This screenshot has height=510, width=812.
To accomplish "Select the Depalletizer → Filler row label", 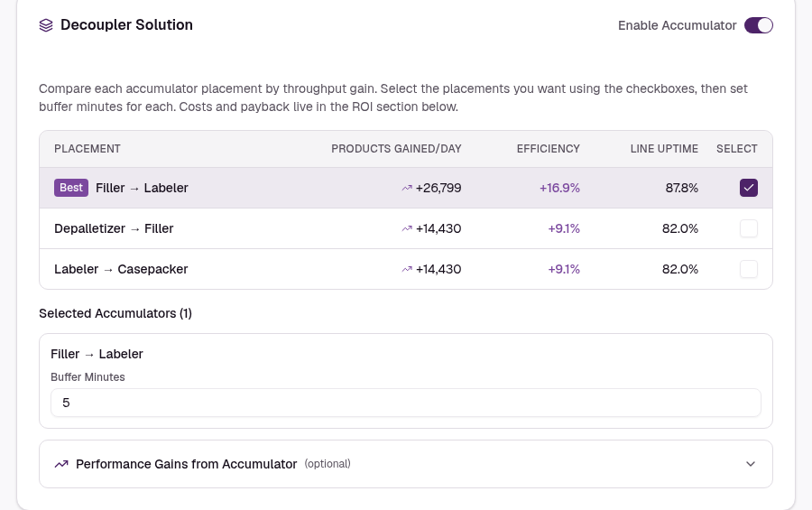I will click(114, 228).
